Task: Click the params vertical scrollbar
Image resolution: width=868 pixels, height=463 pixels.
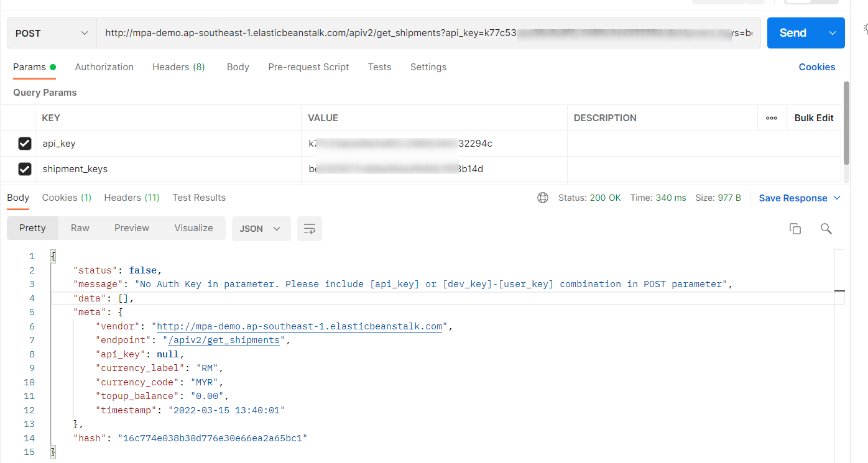Action: (846, 122)
